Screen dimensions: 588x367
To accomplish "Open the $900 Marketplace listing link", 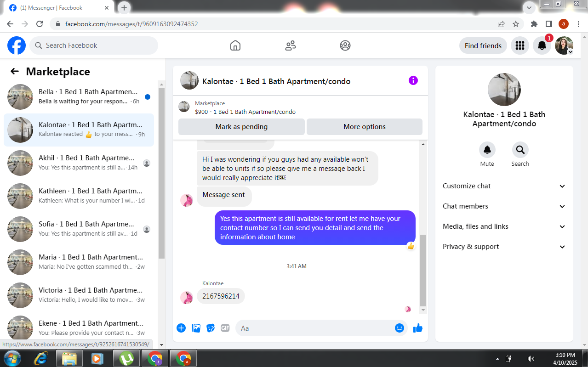I will coord(245,112).
